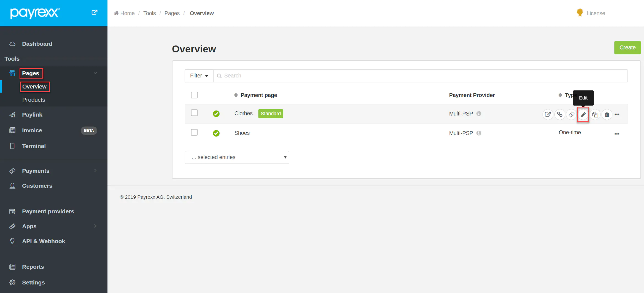644x293 pixels.
Task: Open Products in the sidebar
Action: (34, 100)
